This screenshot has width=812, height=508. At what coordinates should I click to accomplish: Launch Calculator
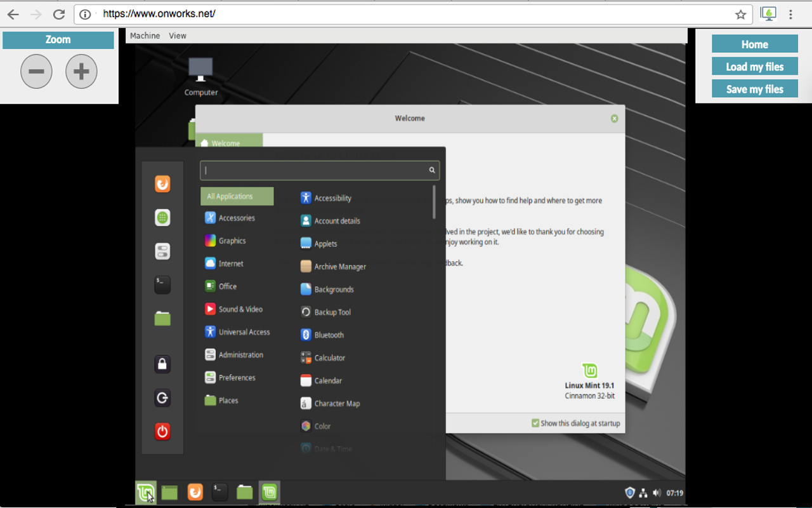click(323, 358)
